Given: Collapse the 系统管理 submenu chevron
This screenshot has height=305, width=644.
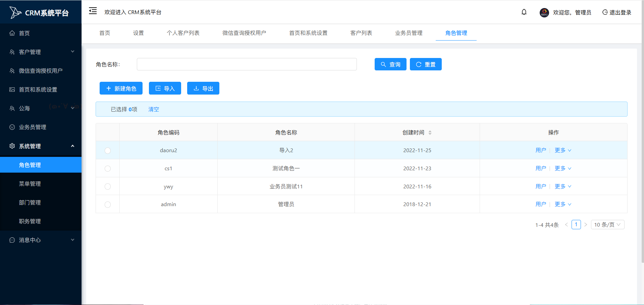Looking at the screenshot, I should click(72, 146).
